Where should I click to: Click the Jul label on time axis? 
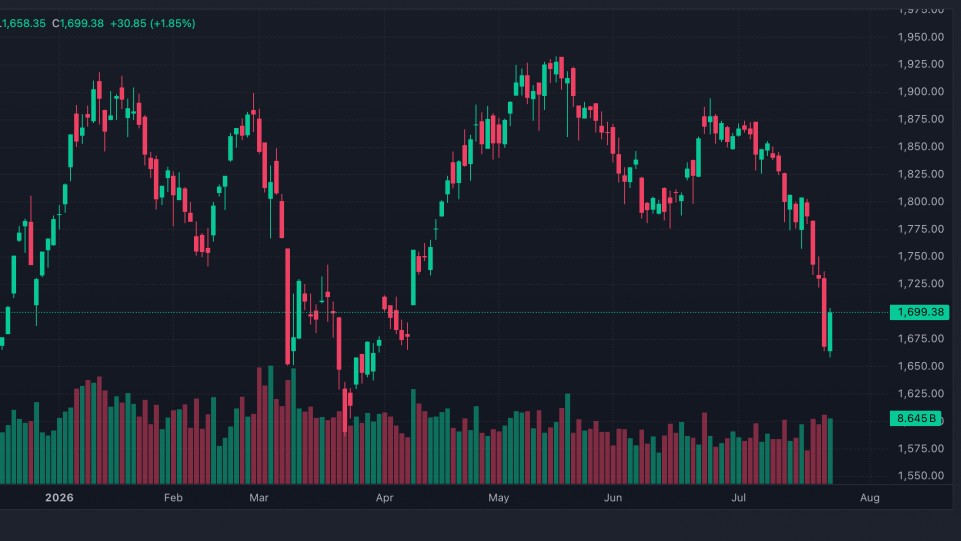click(x=739, y=497)
